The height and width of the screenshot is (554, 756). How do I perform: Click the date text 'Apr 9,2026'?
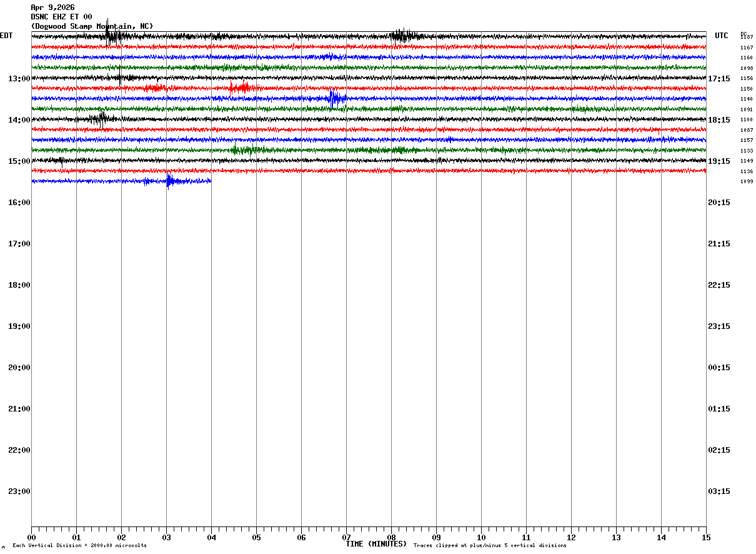tap(52, 8)
